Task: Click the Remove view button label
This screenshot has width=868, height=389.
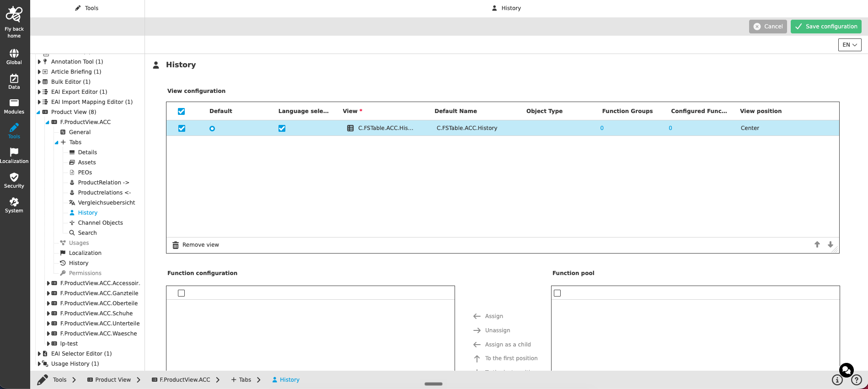Action: 201,245
